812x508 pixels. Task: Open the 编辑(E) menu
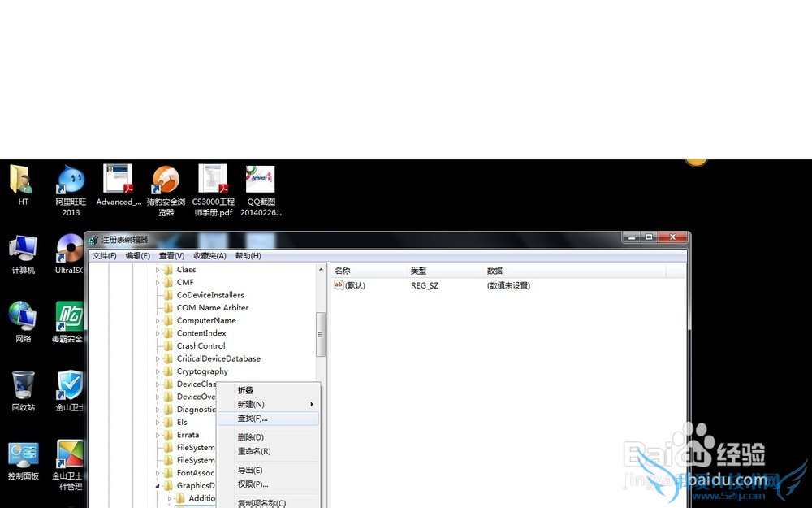(137, 255)
